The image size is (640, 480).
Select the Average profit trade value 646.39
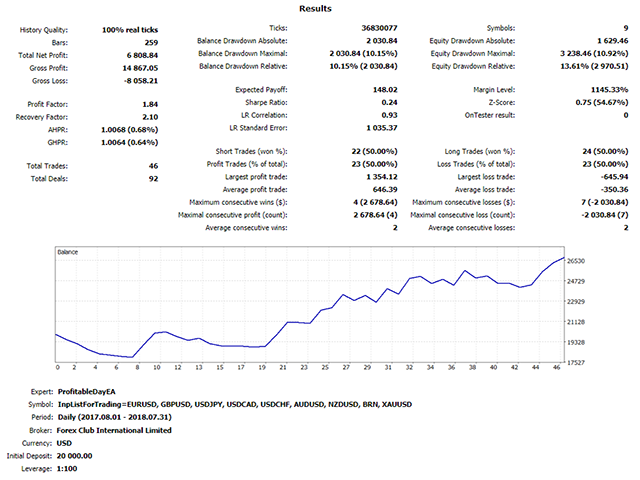(385, 189)
